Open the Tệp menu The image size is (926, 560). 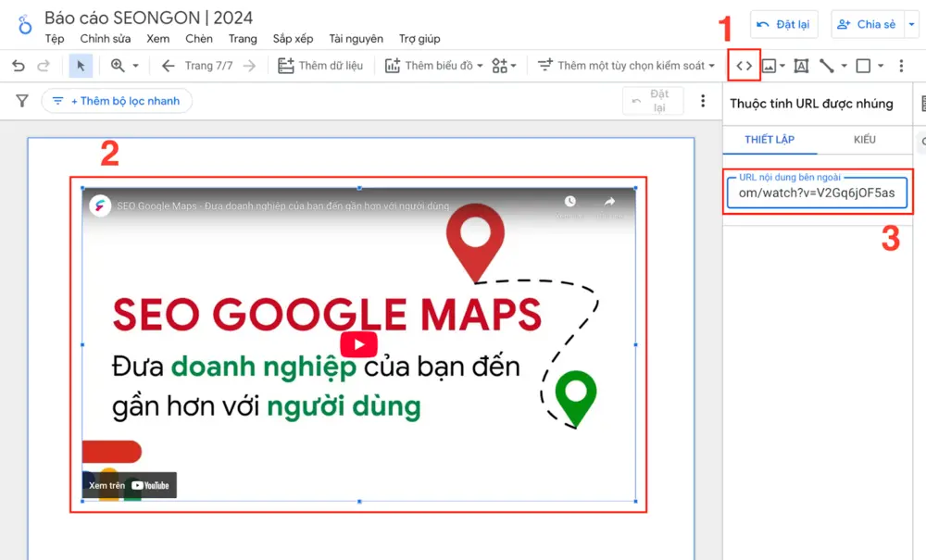pos(55,39)
